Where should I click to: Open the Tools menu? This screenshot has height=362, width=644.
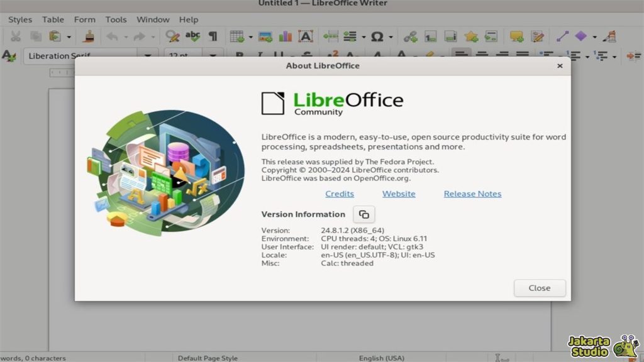pyautogui.click(x=116, y=19)
